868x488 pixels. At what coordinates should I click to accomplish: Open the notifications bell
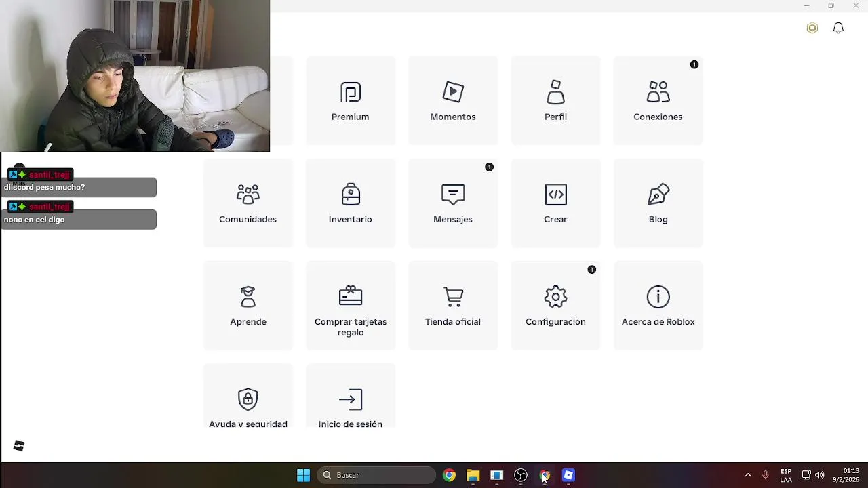[x=838, y=28]
